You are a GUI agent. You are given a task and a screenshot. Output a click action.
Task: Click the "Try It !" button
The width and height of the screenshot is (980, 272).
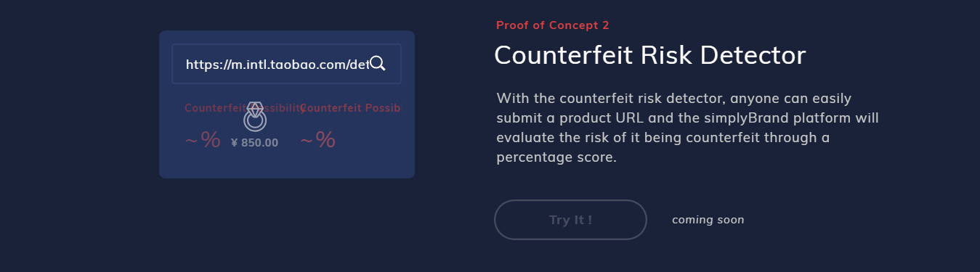pyautogui.click(x=570, y=220)
